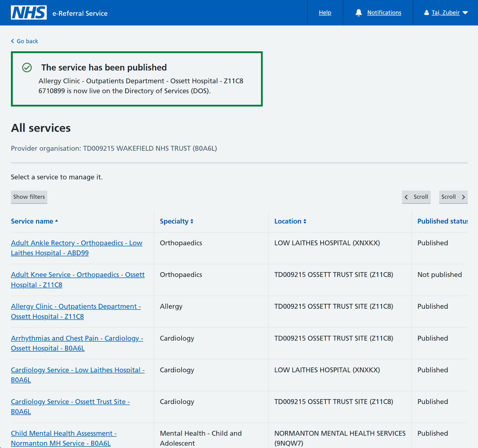This screenshot has width=478, height=448.
Task: Open Adult Knee Service Orthopaedics link
Action: click(78, 280)
